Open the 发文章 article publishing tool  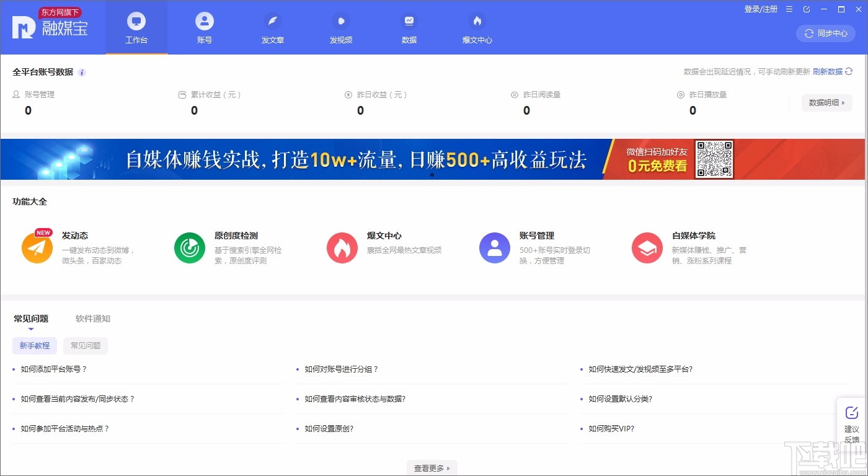[273, 28]
